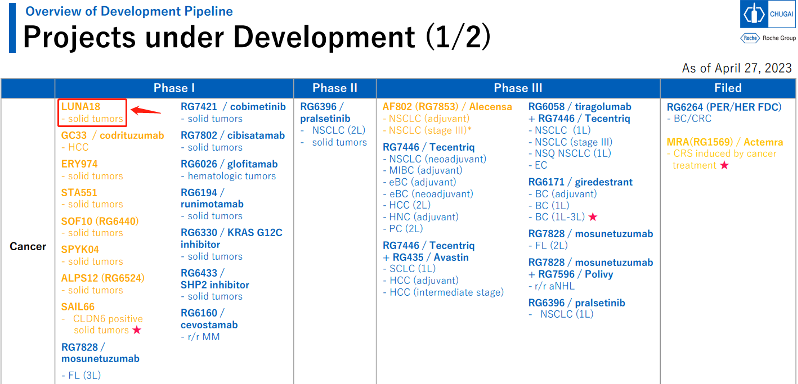Screen dimensions: 798x384
Task: Click the pink star next to BC (1L-3L)
Action: [x=592, y=217]
